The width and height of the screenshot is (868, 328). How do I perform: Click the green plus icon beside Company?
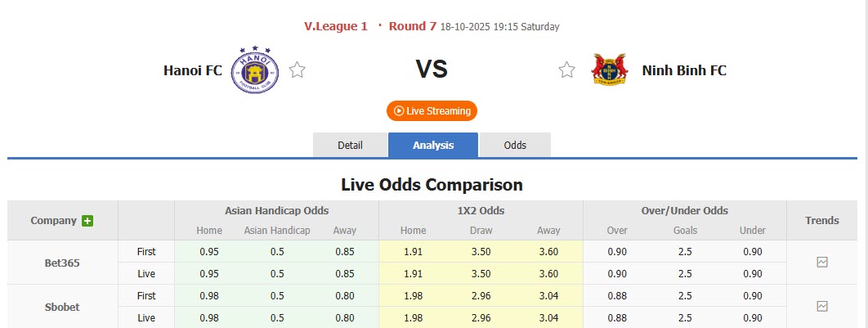point(87,221)
